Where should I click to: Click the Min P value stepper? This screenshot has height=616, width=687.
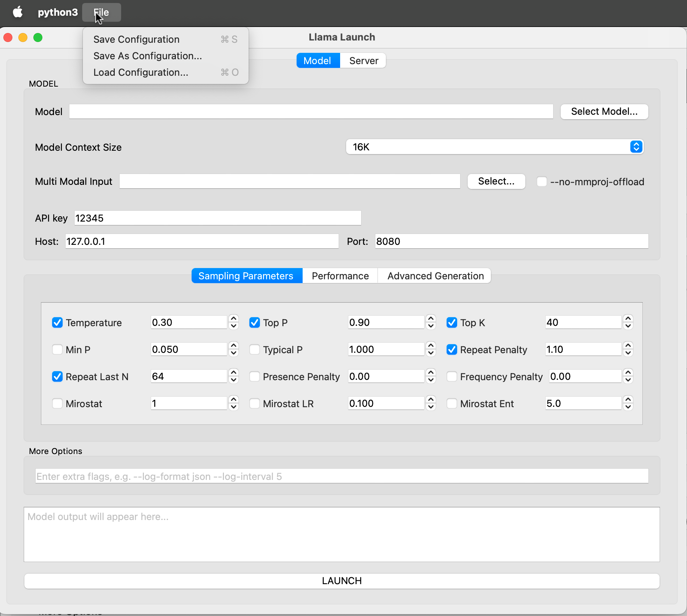tap(234, 349)
